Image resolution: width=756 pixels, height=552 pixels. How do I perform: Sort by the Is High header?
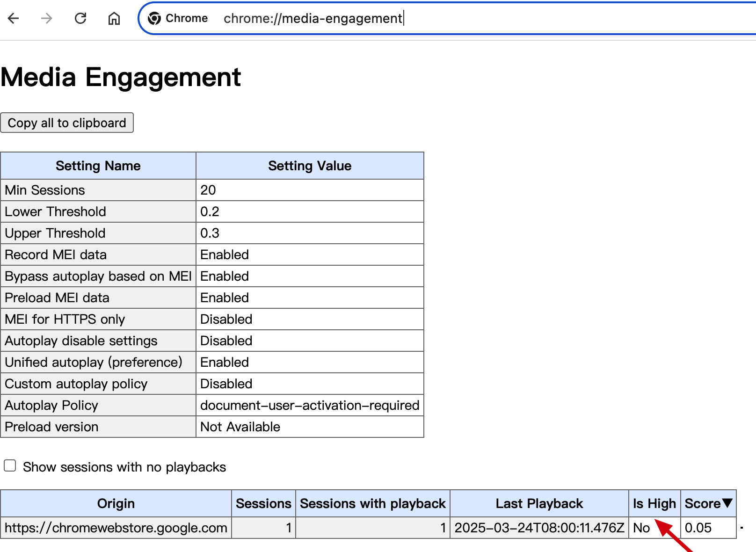coord(654,503)
